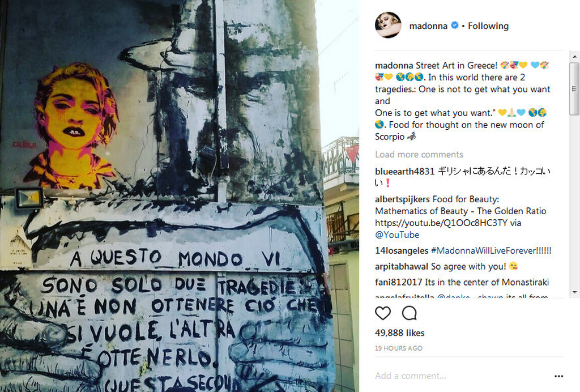Open the 19 HOURS AGO timestamp

398,348
